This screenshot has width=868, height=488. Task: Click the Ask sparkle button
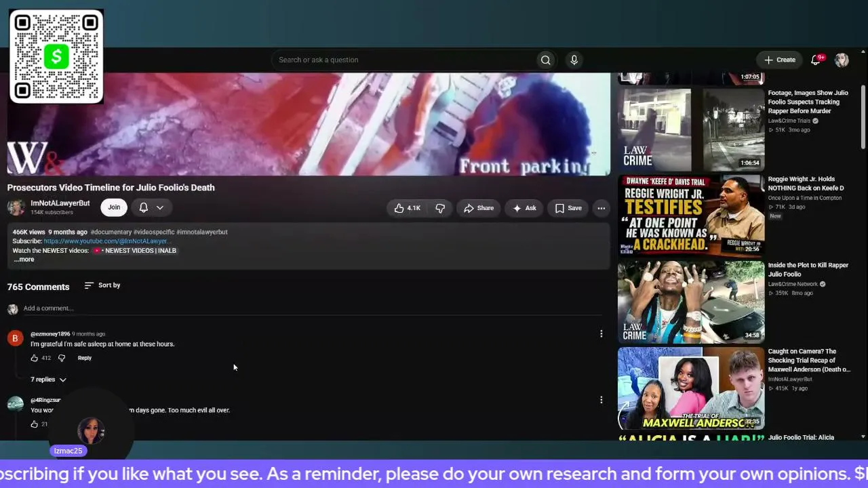(x=524, y=208)
